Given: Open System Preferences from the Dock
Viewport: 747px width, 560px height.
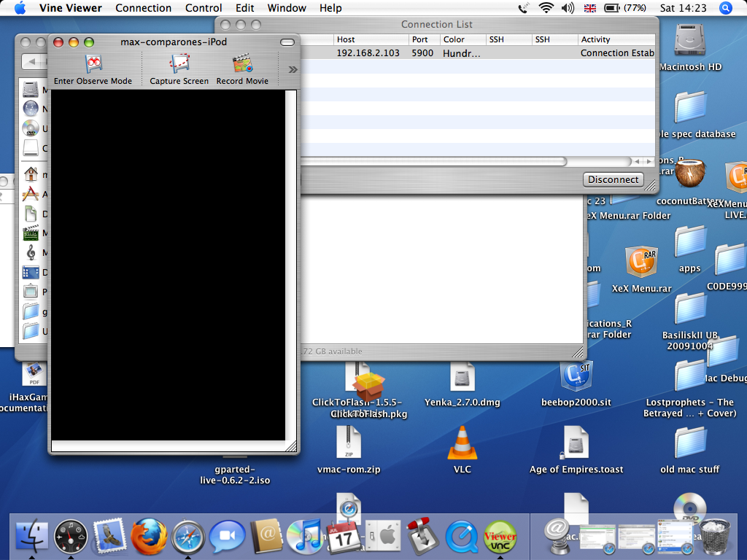Looking at the screenshot, I should pos(383,536).
